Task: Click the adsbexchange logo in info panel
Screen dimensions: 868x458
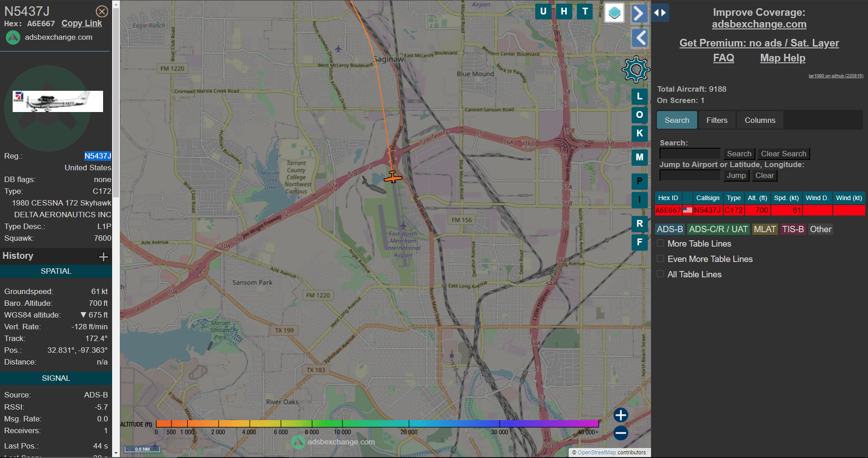Action: (13, 37)
